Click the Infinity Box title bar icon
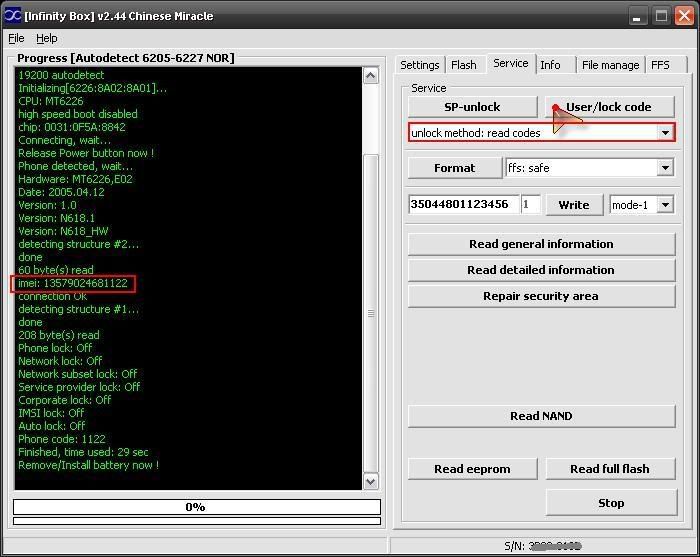Screen dimensions: 700x557 tap(12, 16)
